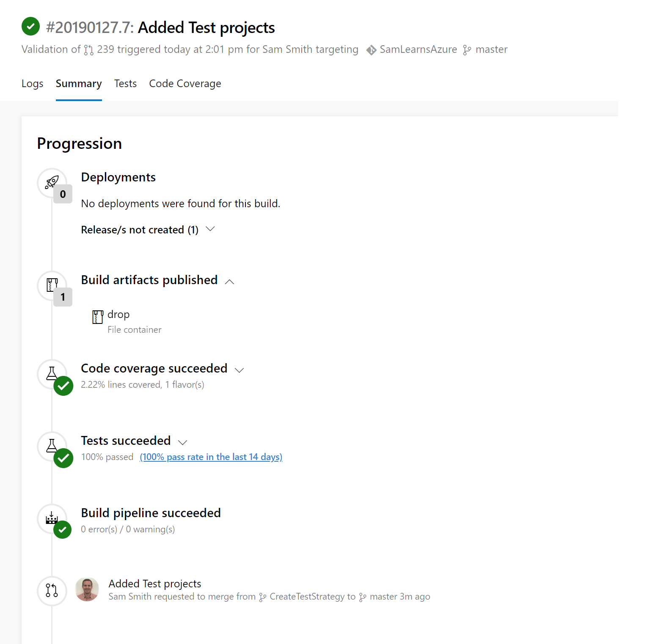Click the Build pipeline factory icon
The image size is (658, 644).
pyautogui.click(x=52, y=518)
